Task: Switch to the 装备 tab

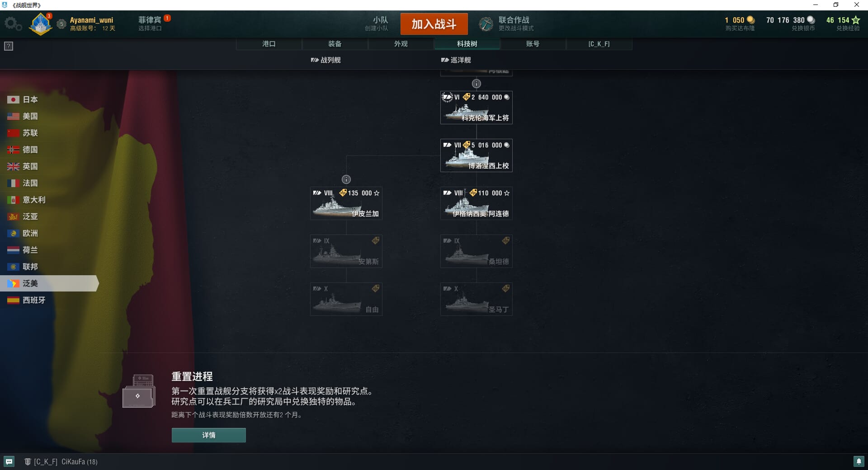Action: 335,44
